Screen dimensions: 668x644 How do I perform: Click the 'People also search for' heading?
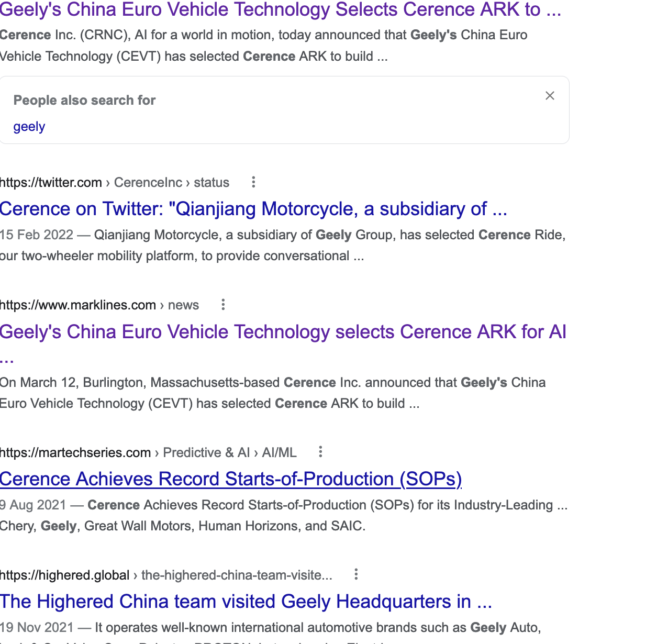[84, 100]
